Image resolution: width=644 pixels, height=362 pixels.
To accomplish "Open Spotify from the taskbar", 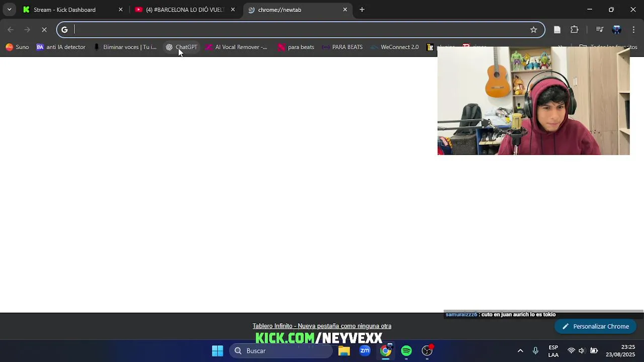I will [406, 351].
